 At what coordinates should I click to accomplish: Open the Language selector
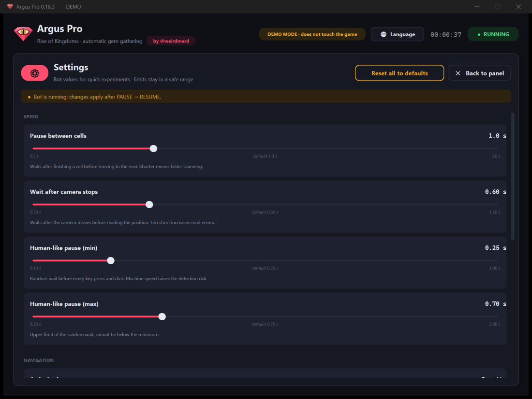coord(397,34)
